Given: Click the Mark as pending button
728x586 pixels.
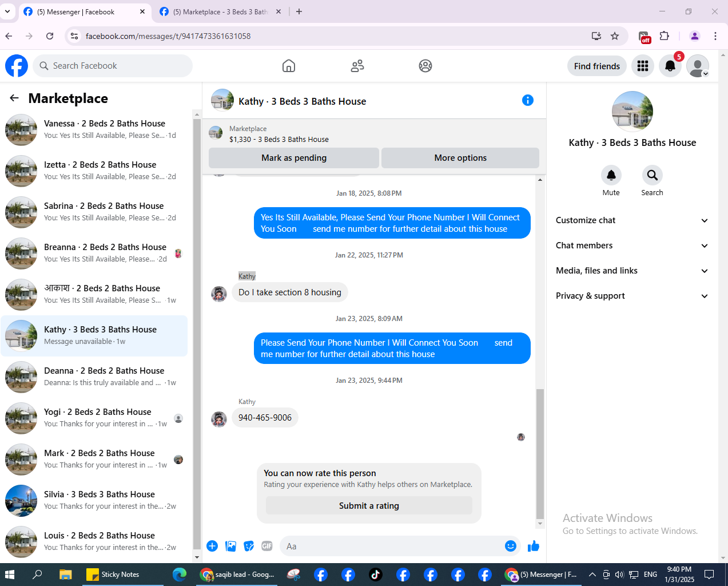Looking at the screenshot, I should (x=294, y=158).
